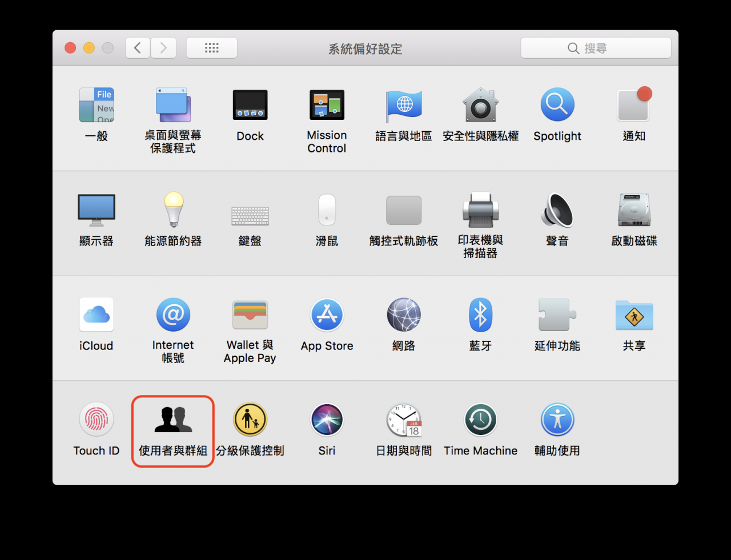Go forward with the right chevron button
This screenshot has width=731, height=560.
[x=163, y=48]
